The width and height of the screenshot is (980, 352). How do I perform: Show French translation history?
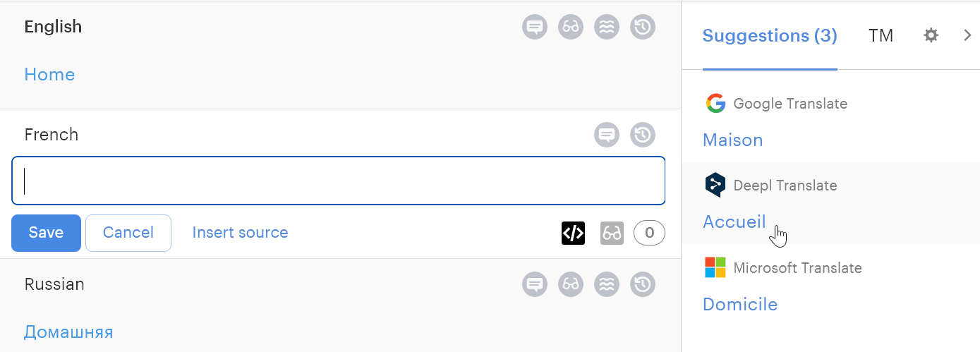point(643,135)
